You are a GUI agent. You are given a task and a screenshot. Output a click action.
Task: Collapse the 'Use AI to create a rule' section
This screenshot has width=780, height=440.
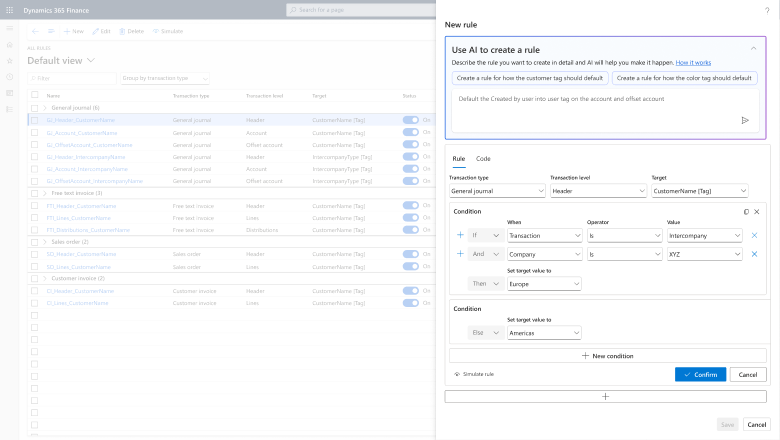753,48
